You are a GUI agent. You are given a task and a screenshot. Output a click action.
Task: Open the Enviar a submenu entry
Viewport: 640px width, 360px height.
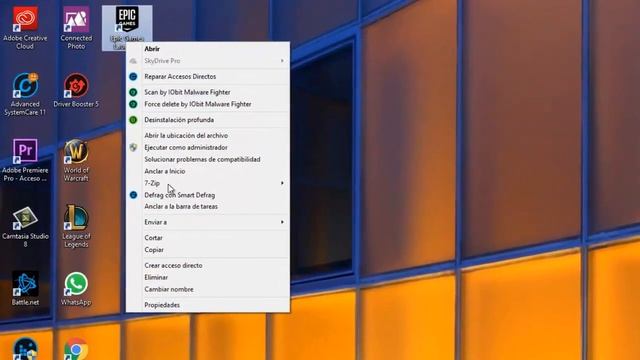pyautogui.click(x=208, y=222)
